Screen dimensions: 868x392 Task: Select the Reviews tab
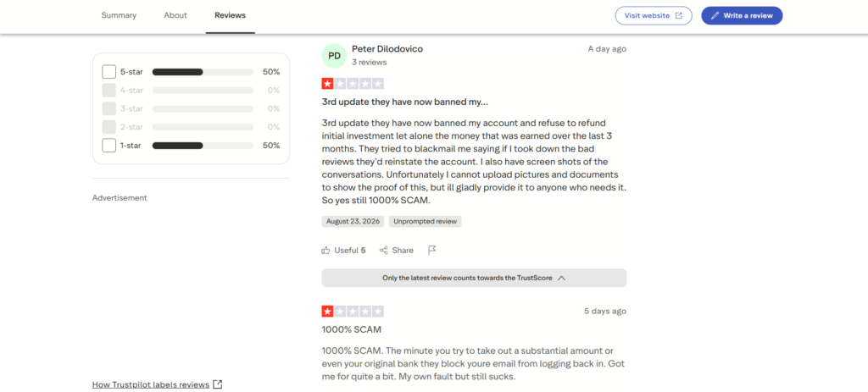tap(231, 15)
